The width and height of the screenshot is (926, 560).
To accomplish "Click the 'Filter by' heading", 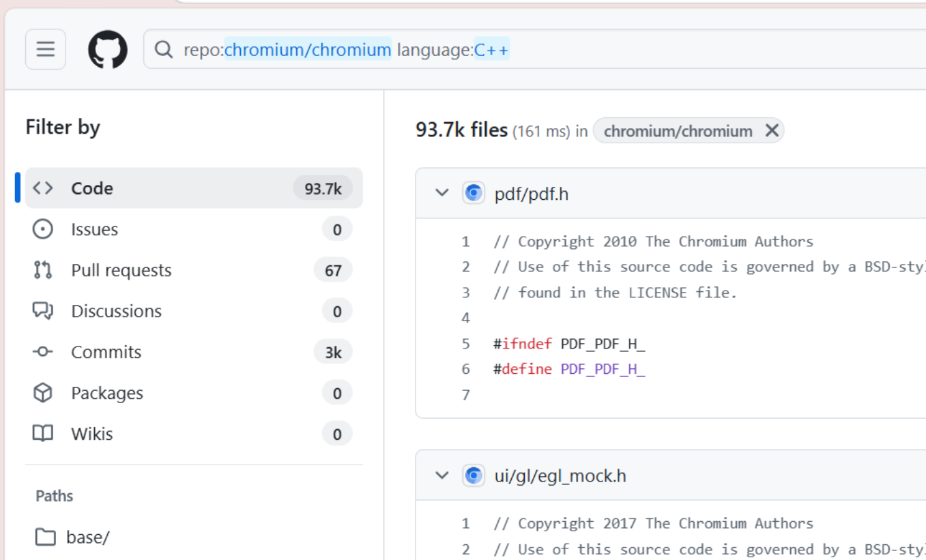I will coord(63,128).
